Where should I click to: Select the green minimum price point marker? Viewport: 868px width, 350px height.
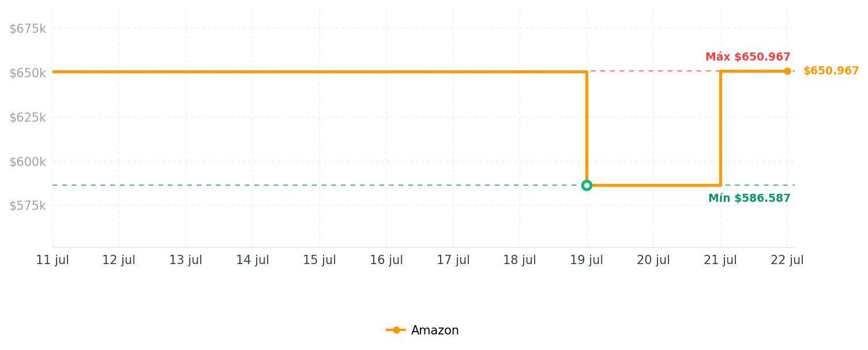pos(587,185)
